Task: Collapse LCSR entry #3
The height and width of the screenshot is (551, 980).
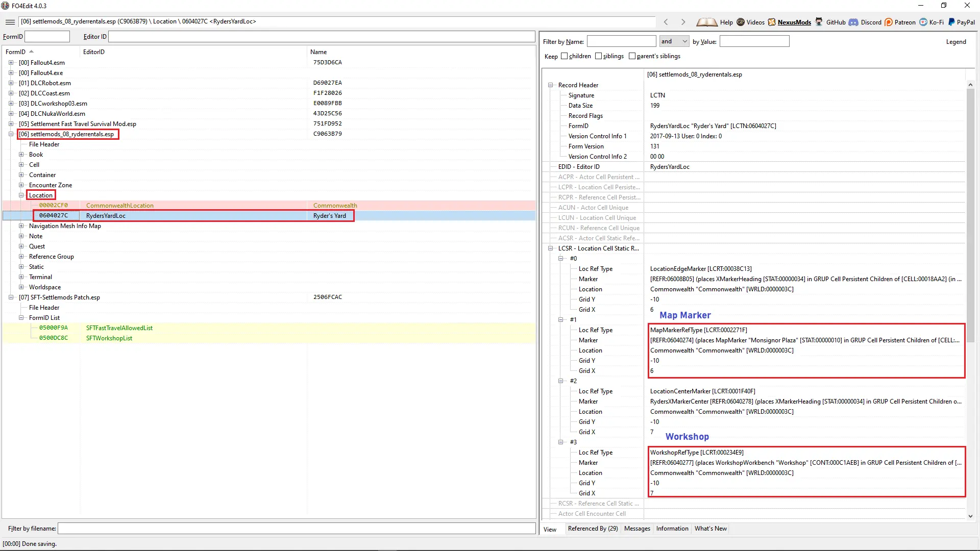Action: pyautogui.click(x=560, y=442)
